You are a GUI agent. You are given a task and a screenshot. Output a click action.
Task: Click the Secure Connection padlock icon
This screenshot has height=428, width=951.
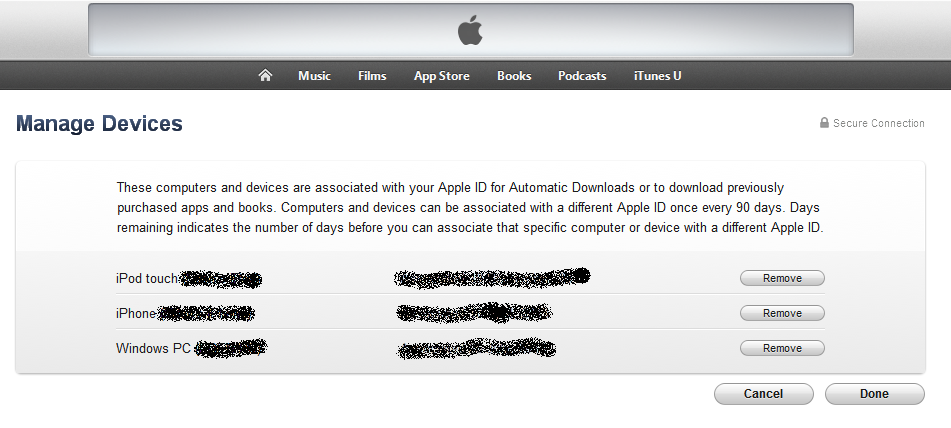coord(824,122)
